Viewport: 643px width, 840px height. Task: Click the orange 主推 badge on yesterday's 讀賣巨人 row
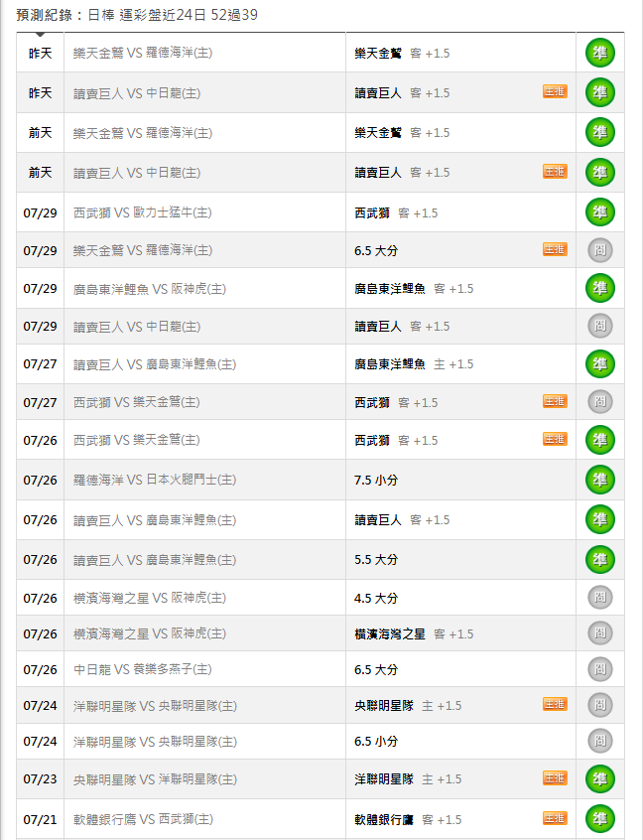pos(555,91)
